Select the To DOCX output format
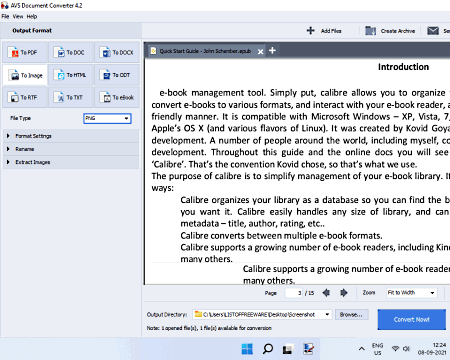 [x=117, y=52]
